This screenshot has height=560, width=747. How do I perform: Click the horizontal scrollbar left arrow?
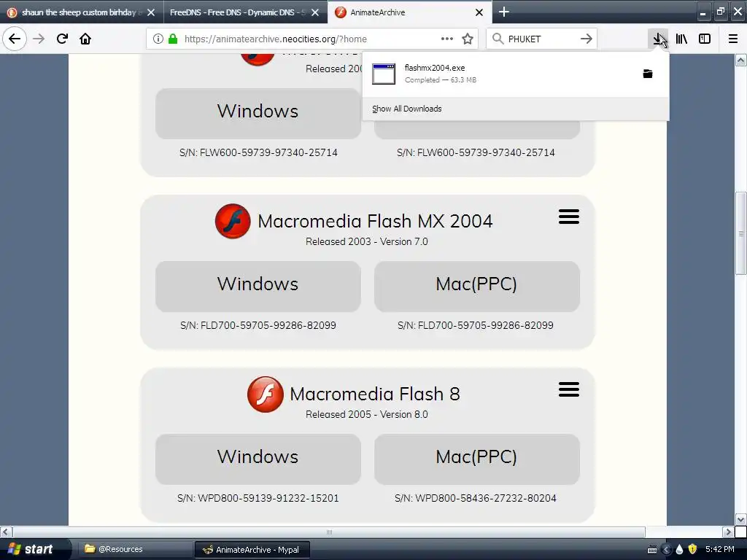(x=6, y=532)
